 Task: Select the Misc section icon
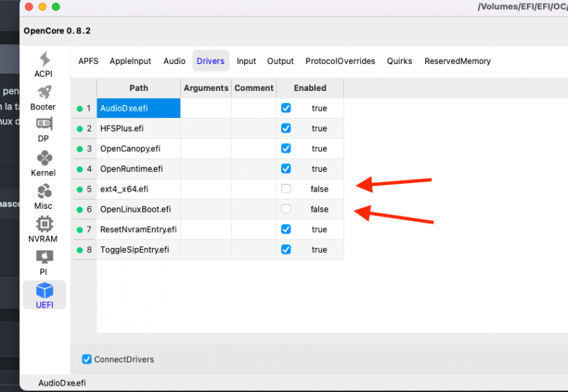[44, 191]
